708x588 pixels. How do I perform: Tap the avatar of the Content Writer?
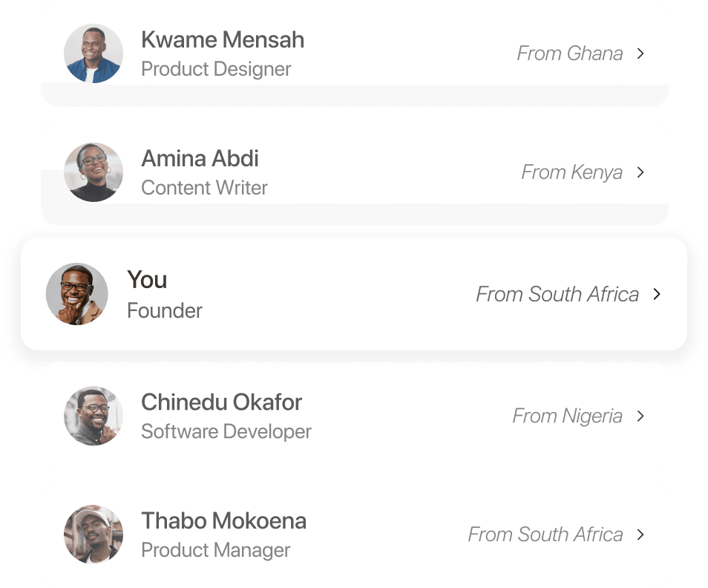pyautogui.click(x=93, y=171)
